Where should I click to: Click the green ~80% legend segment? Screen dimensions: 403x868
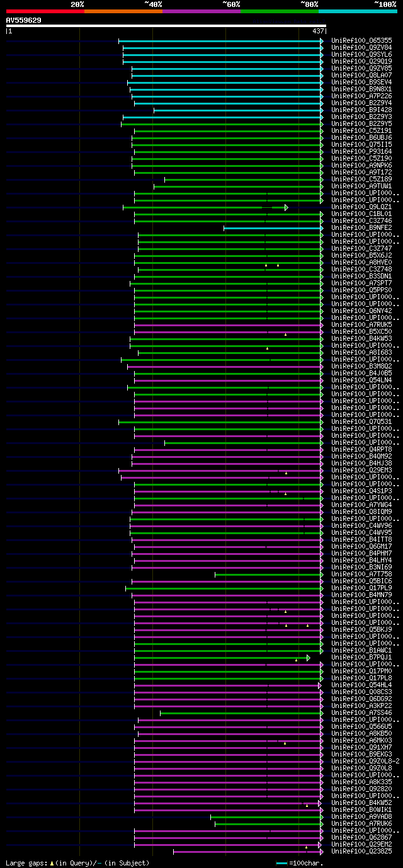coord(279,11)
